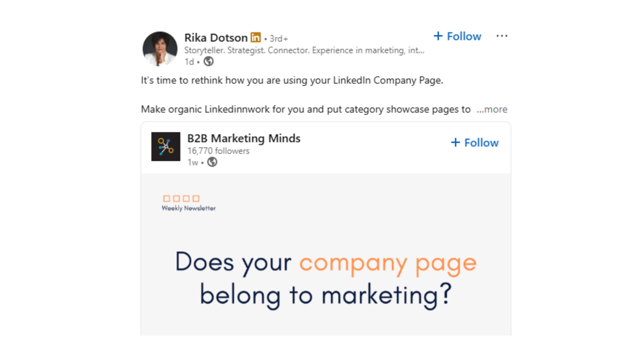Open the B2B Marketing Minds page name link

244,138
